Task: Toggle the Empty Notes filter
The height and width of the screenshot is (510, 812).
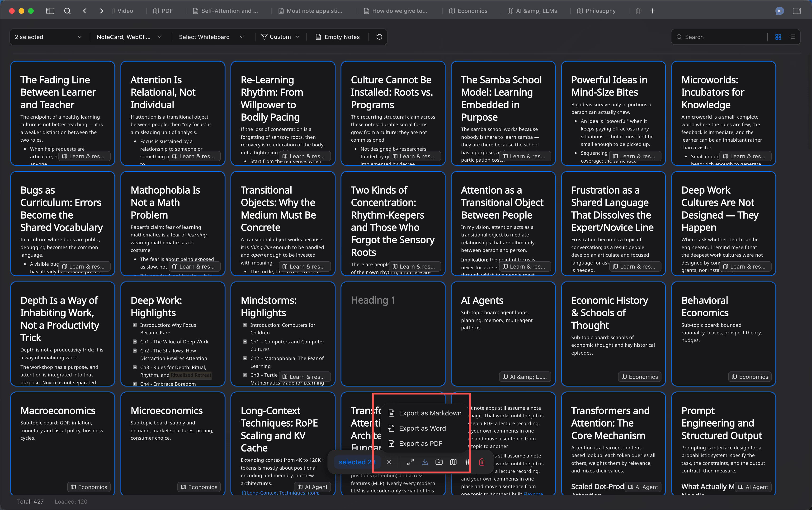Action: click(338, 37)
